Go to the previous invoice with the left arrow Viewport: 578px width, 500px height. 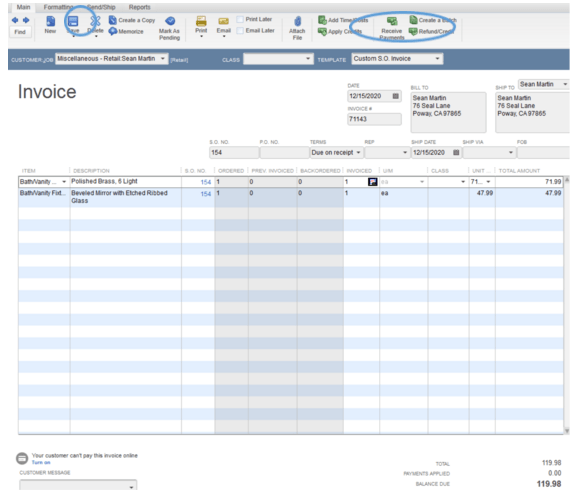click(x=15, y=20)
